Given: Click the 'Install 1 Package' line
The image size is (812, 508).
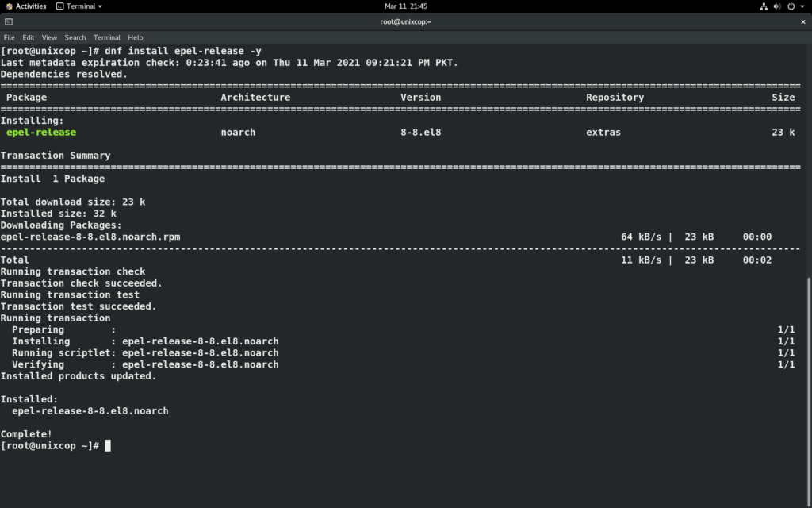Looking at the screenshot, I should tap(52, 179).
